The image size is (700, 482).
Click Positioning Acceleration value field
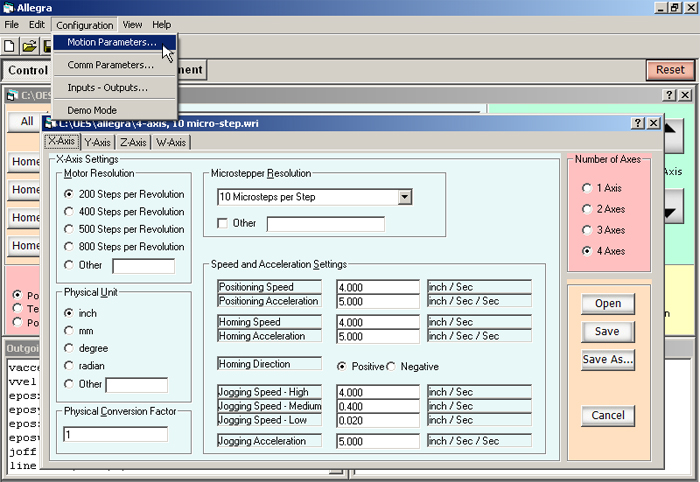point(378,301)
